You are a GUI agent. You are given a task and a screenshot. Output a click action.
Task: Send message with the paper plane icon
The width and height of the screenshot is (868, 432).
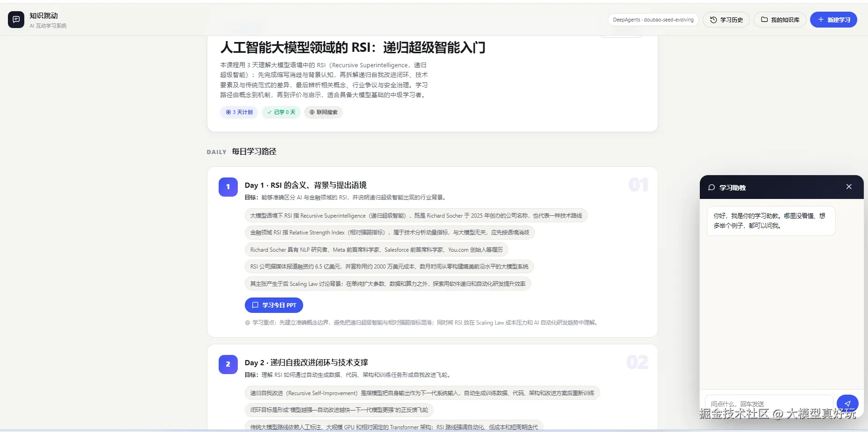(847, 404)
